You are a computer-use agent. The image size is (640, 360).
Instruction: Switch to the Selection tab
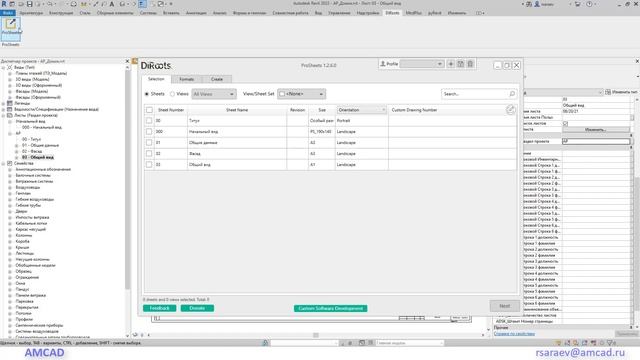tap(156, 79)
